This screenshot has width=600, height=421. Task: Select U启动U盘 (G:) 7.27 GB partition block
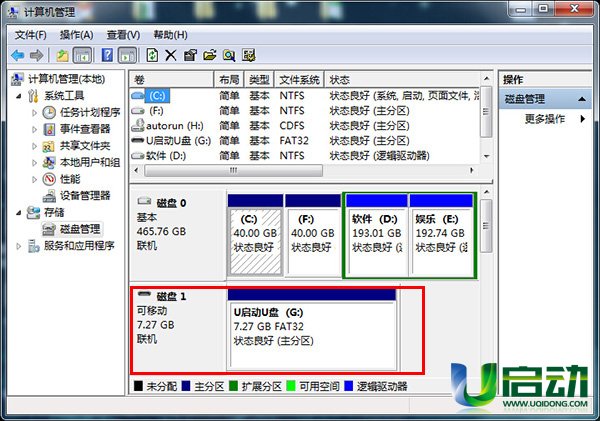click(x=312, y=329)
